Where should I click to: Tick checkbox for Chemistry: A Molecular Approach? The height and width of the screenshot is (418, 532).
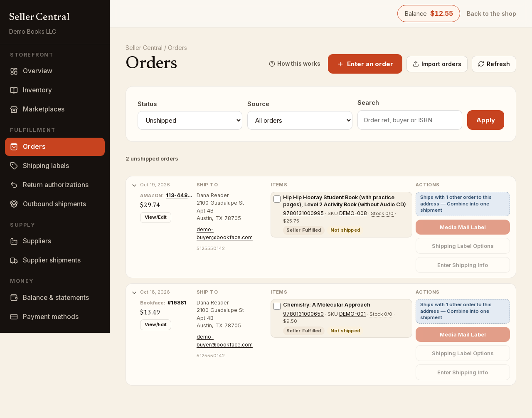[x=277, y=307]
